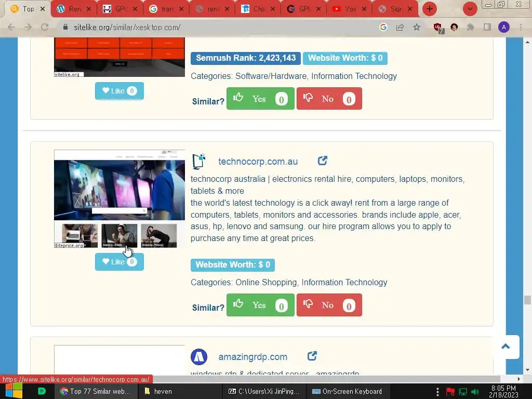Click the share page icon

click(400, 27)
